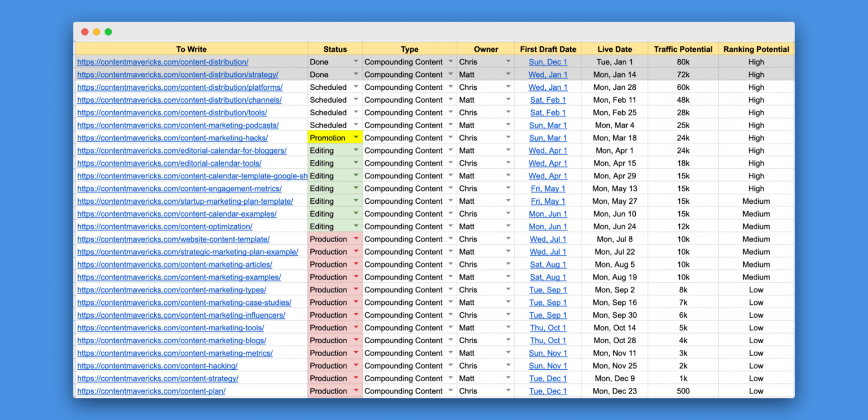Screen dimensions: 868x420
Task: Select the Traffic Potential column header
Action: 682,49
